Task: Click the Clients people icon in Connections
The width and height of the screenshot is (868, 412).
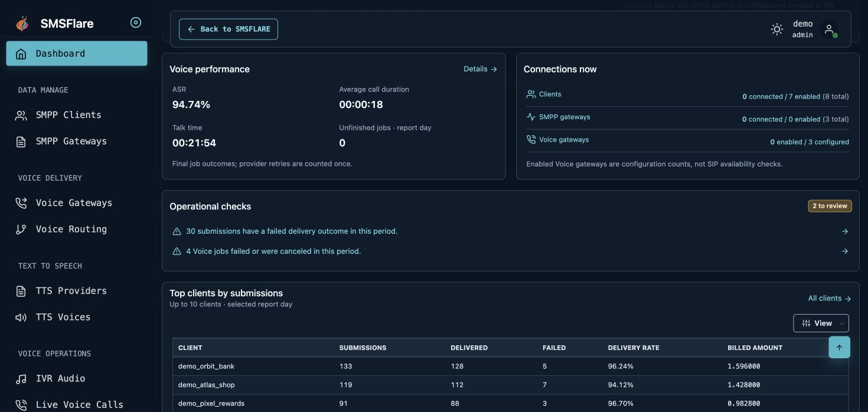Action: pyautogui.click(x=531, y=94)
